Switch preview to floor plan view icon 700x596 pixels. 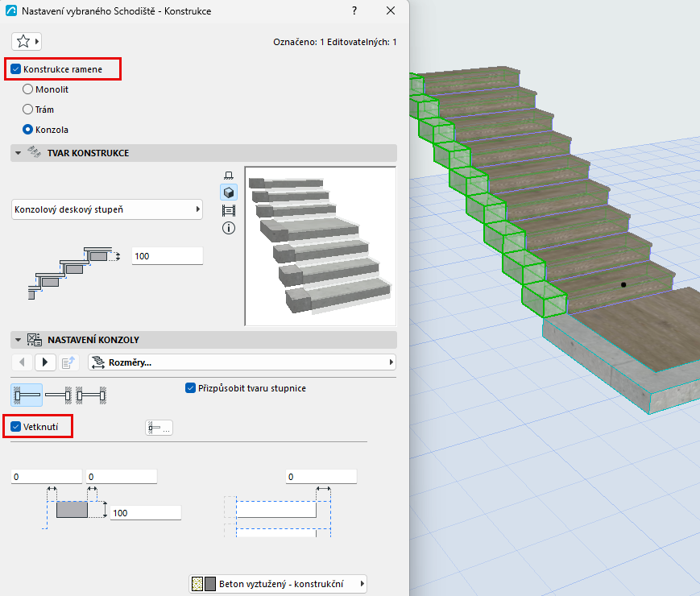(229, 176)
